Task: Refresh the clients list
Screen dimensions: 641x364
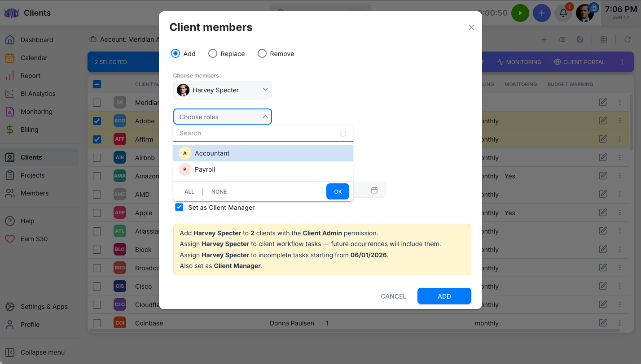Action: pyautogui.click(x=628, y=39)
